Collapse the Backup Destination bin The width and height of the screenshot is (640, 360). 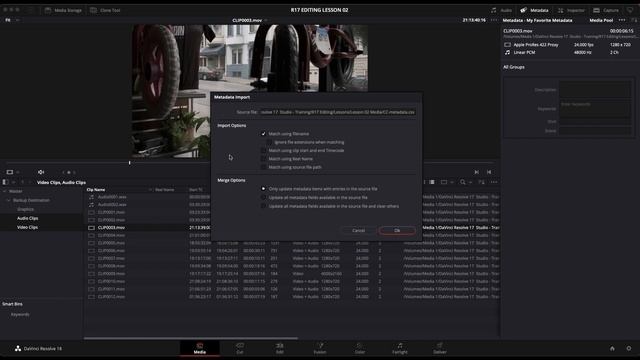pos(9,200)
